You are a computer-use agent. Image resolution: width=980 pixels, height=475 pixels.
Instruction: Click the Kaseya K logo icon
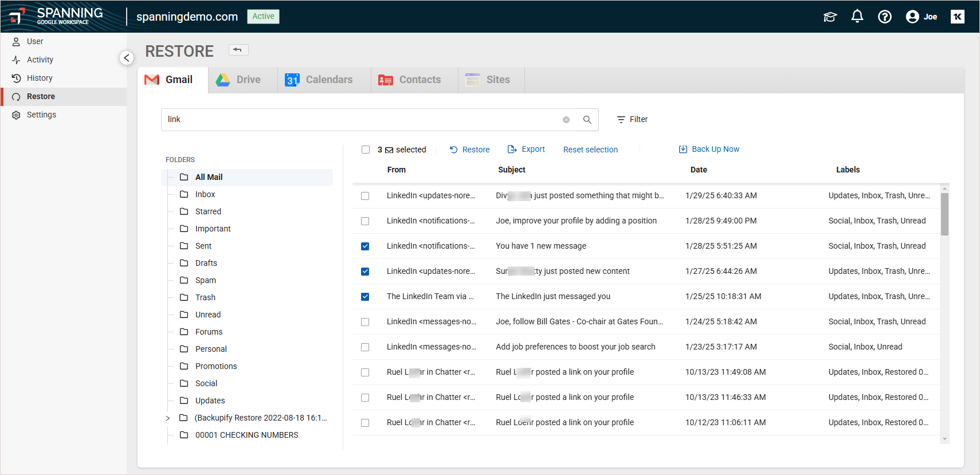958,17
